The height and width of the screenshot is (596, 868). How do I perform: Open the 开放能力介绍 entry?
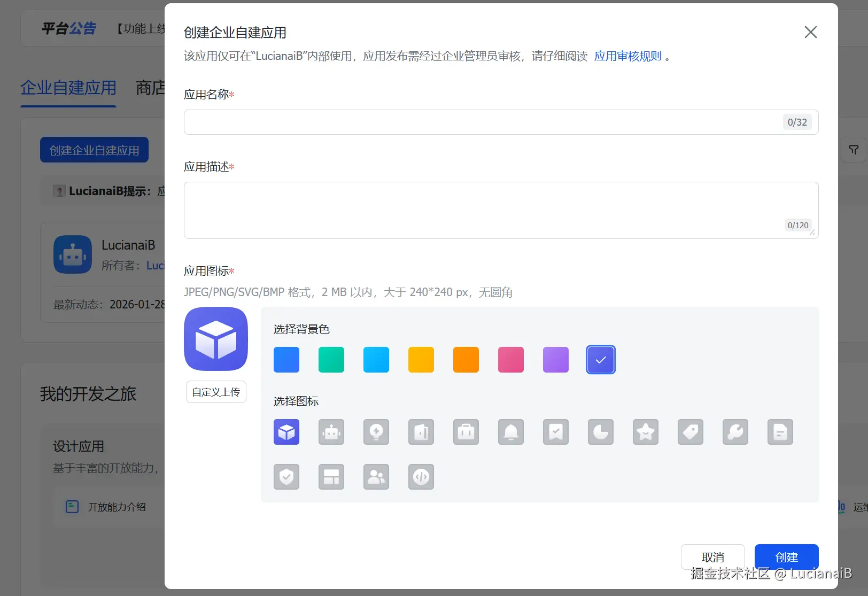117,507
